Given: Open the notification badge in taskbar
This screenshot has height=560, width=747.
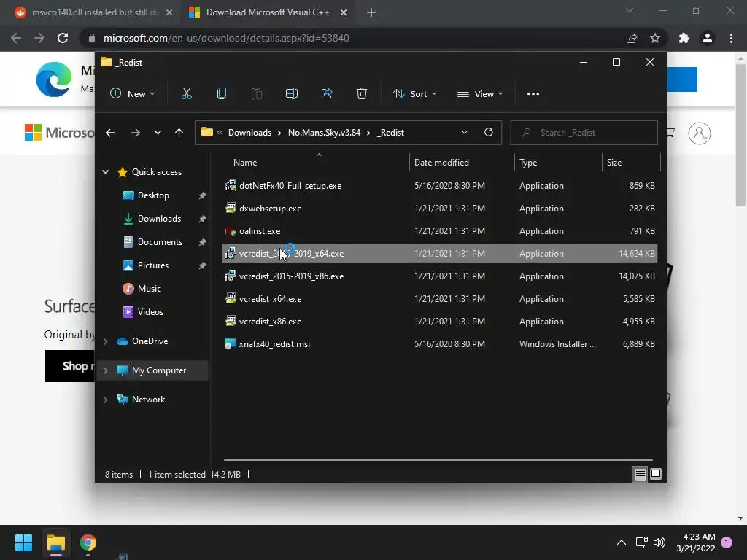Looking at the screenshot, I should tap(727, 542).
